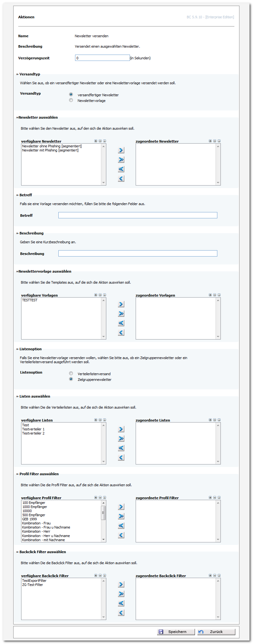Remove all zugeordnete Vorlagen with double-left arrow

coord(121,323)
